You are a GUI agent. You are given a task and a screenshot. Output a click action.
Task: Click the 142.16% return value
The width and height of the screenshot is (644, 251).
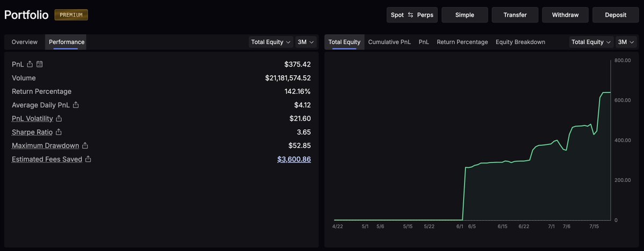298,91
